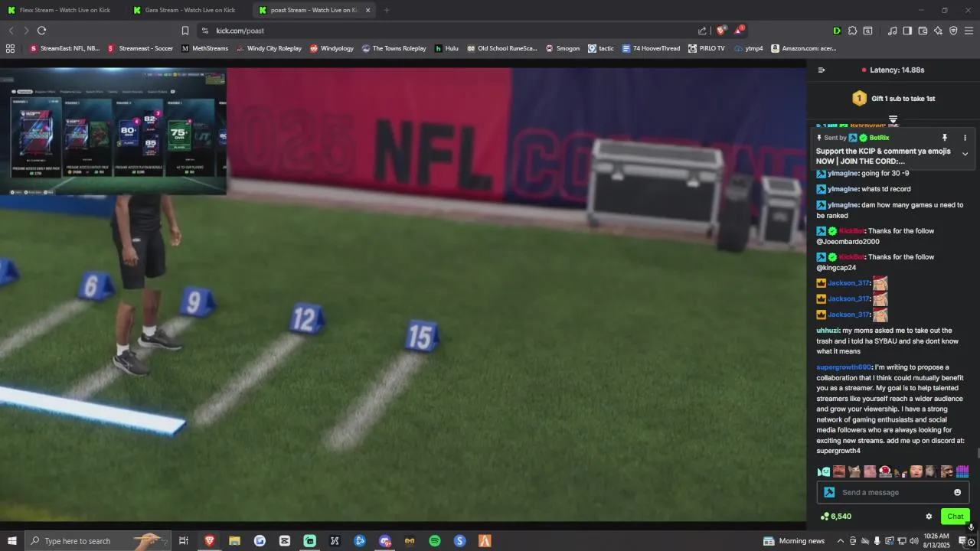Open the chat identity badge icon
The width and height of the screenshot is (980, 551).
point(829,492)
